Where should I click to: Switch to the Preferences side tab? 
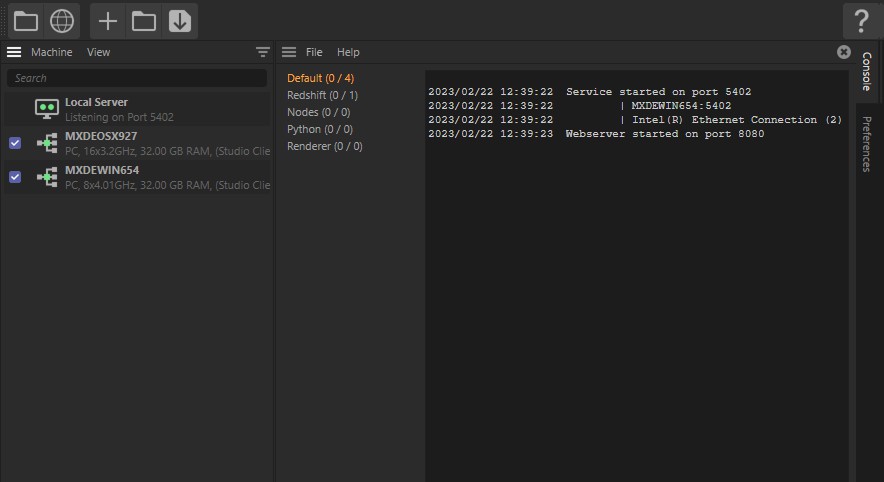tap(867, 144)
